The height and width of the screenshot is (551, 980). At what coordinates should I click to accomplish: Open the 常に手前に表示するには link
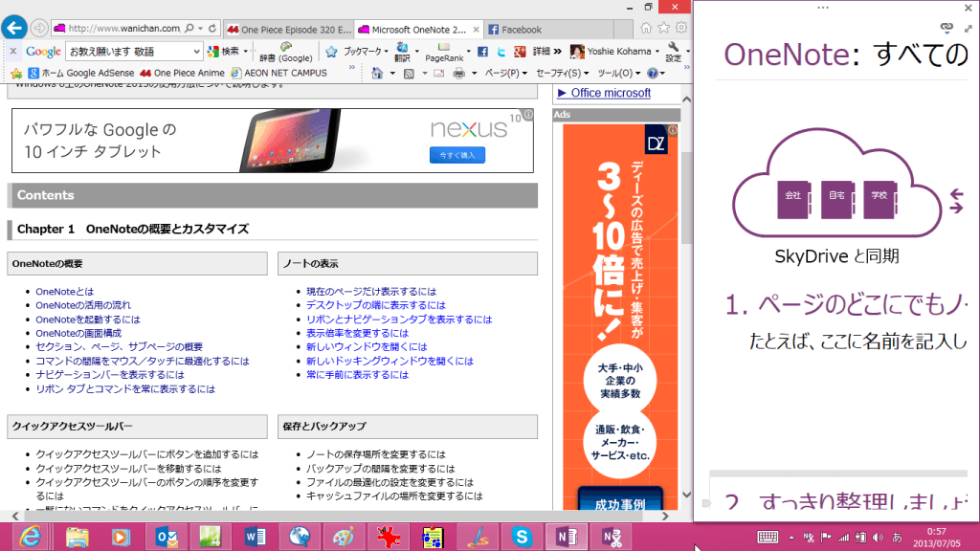(x=358, y=375)
